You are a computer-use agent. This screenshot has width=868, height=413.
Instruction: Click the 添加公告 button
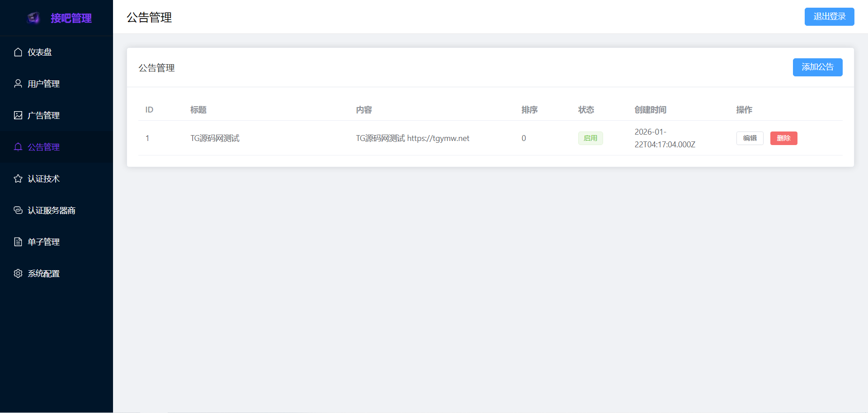click(817, 67)
